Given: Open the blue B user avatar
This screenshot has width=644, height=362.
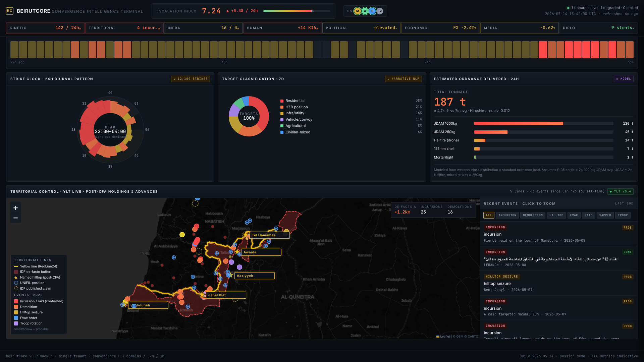Looking at the screenshot, I should (x=372, y=11).
